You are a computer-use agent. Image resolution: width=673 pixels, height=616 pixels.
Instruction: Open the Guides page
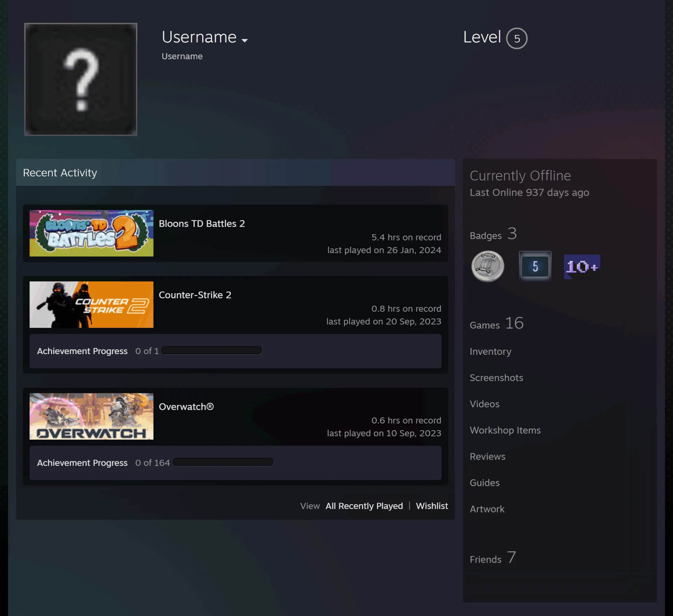[x=485, y=483]
